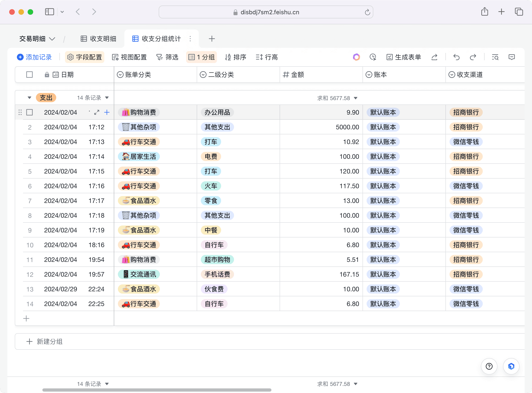Open the colorful AI assistant icon
Viewport: 532px width, 393px height.
coord(356,57)
